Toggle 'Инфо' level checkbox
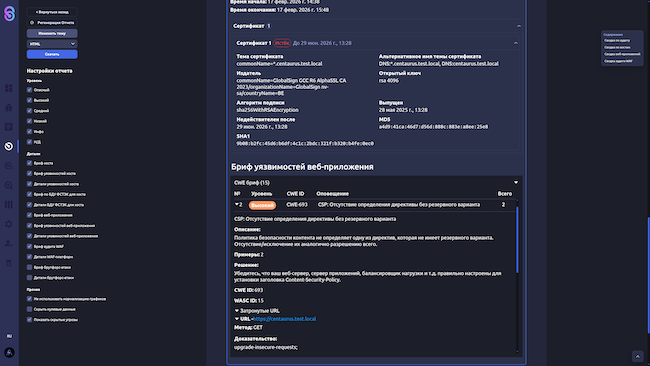The width and height of the screenshot is (650, 366). click(x=29, y=131)
